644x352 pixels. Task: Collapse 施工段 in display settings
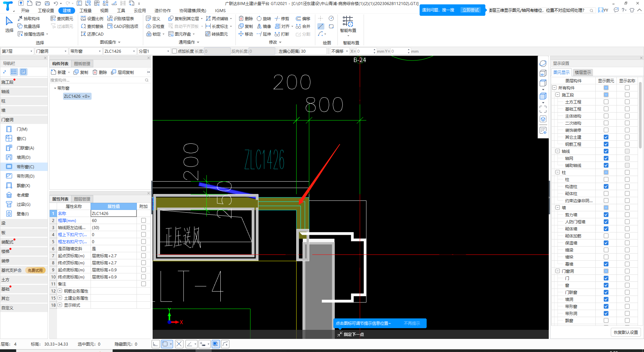(558, 95)
